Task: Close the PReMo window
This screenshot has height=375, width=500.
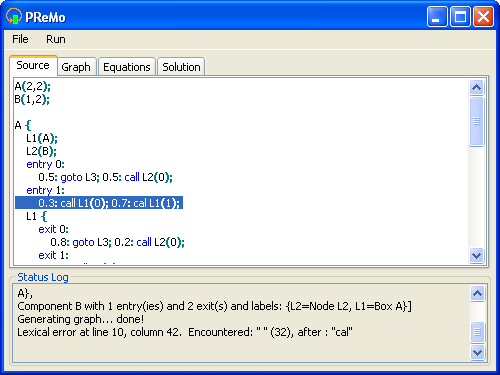Action: pos(483,16)
